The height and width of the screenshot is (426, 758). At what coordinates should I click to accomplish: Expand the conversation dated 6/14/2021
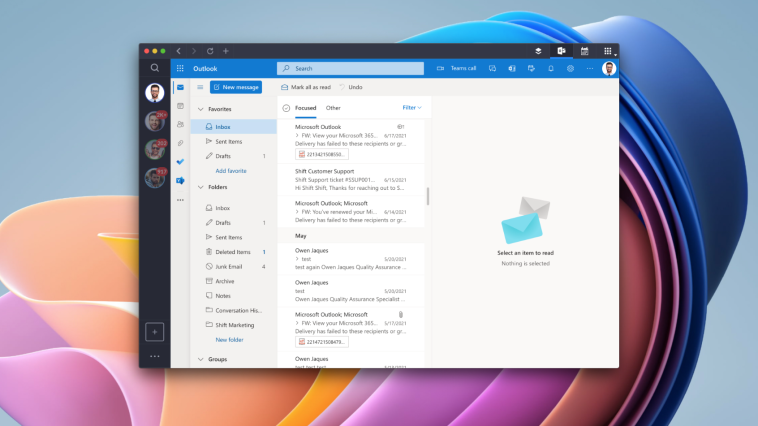297,212
